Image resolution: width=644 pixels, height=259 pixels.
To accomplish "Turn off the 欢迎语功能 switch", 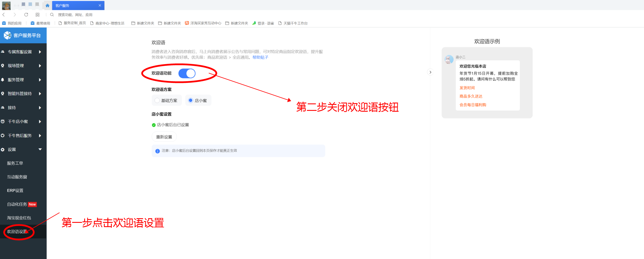I will pos(187,73).
